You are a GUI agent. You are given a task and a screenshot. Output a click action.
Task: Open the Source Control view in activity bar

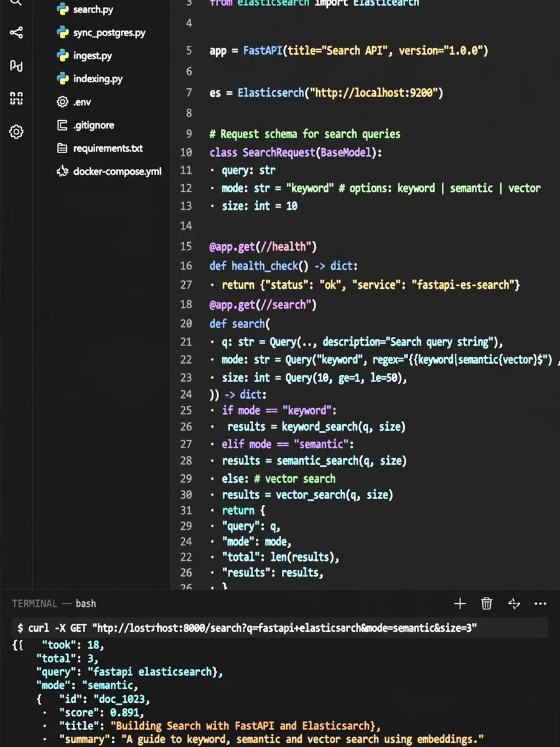[16, 32]
